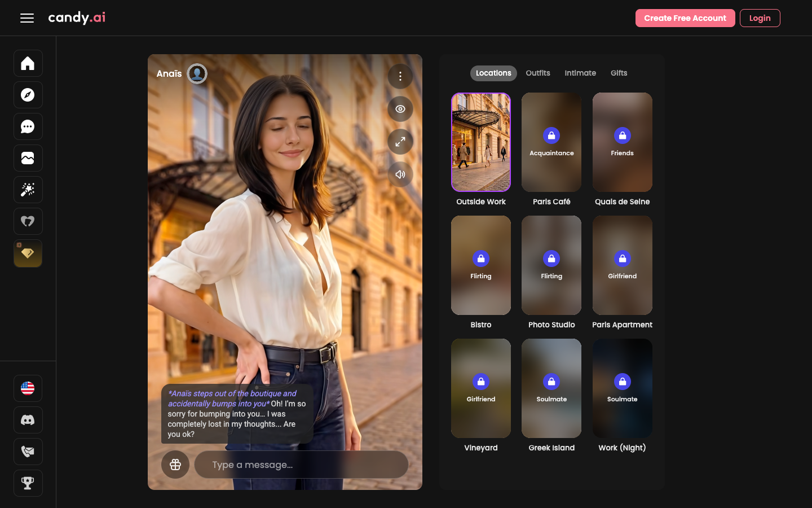Click the Create Free Account button
This screenshot has width=812, height=508.
tap(685, 18)
